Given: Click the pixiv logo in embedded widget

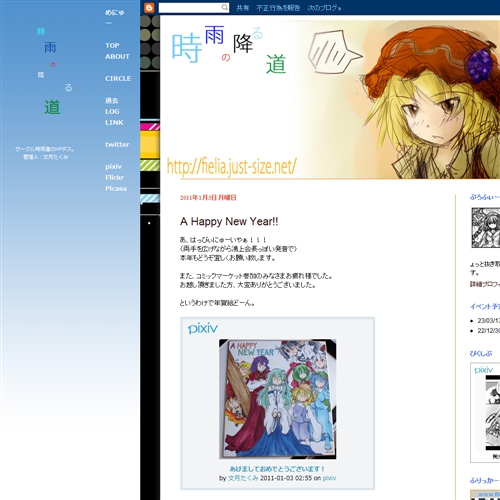Looking at the screenshot, I should 202,329.
